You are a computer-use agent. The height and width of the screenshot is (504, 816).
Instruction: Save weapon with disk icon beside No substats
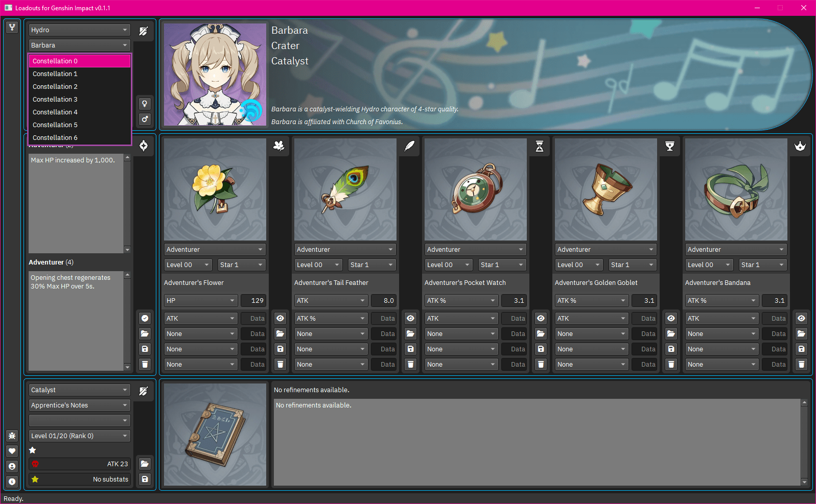point(145,479)
